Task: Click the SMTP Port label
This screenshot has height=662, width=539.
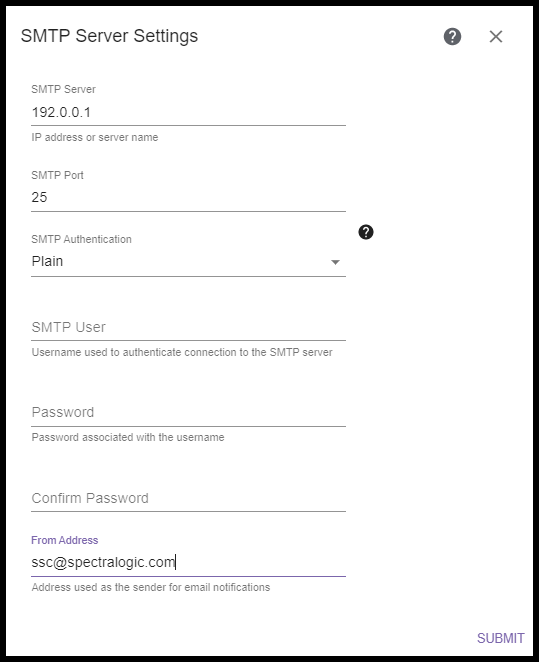Action: point(57,175)
